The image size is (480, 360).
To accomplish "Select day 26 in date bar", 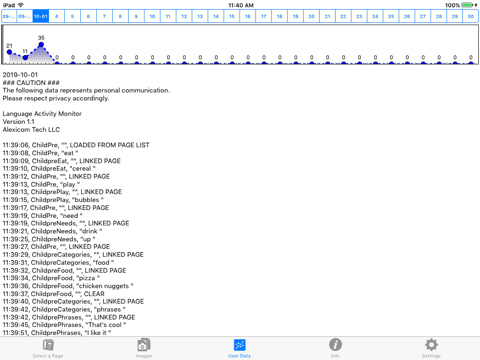I will pyautogui.click(x=407, y=16).
